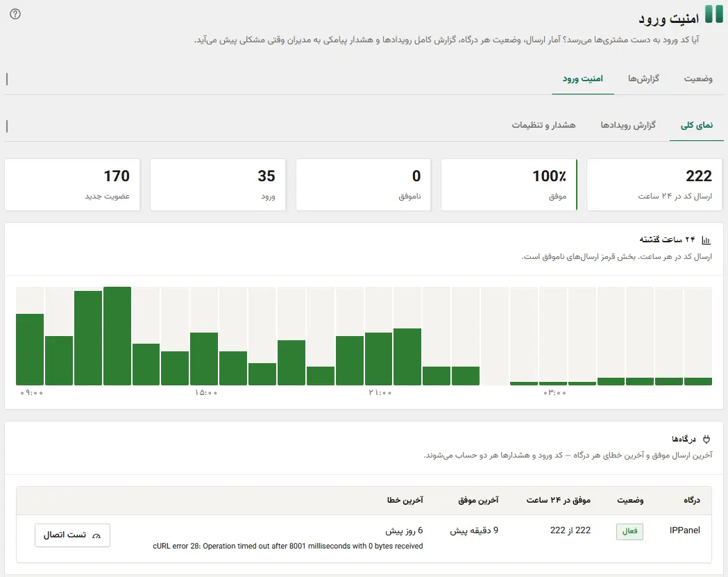The height and width of the screenshot is (577, 728).
Task: Click the 0 ناموفق stat card
Action: pos(364,185)
